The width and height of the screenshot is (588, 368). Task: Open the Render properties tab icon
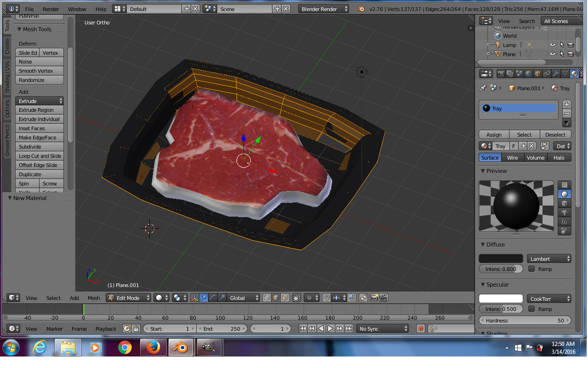(x=501, y=74)
